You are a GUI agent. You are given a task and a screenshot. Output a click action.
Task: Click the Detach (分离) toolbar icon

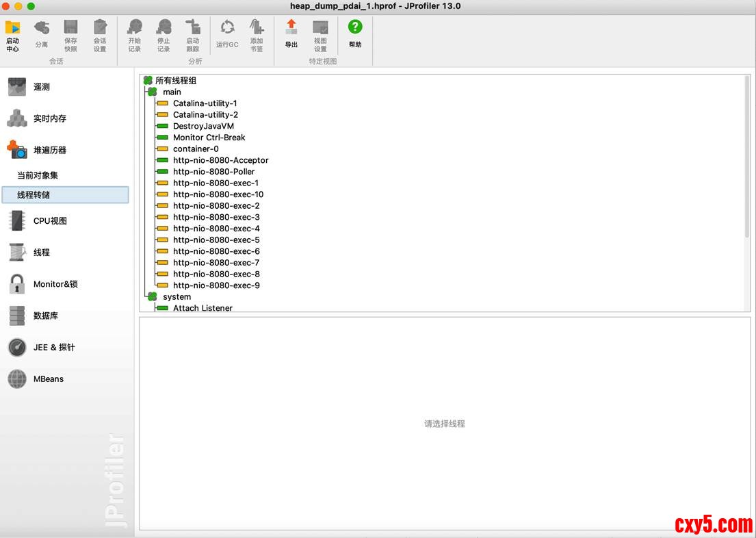(x=42, y=35)
